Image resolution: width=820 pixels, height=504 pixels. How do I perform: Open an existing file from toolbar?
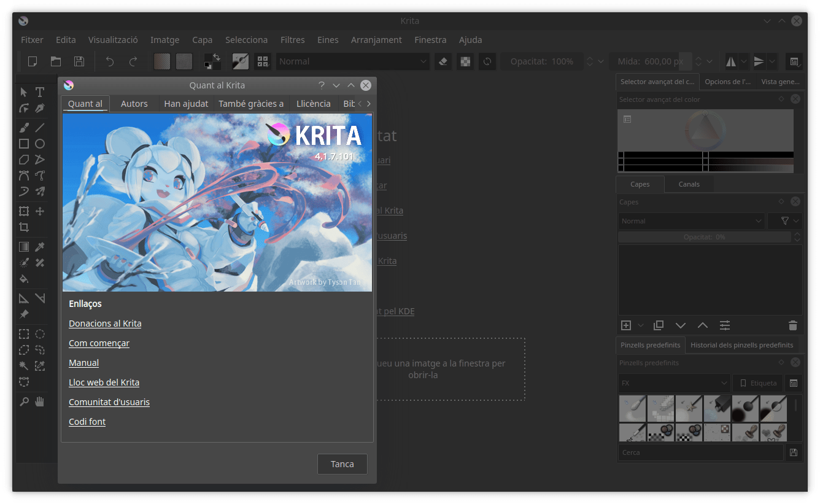pyautogui.click(x=56, y=61)
